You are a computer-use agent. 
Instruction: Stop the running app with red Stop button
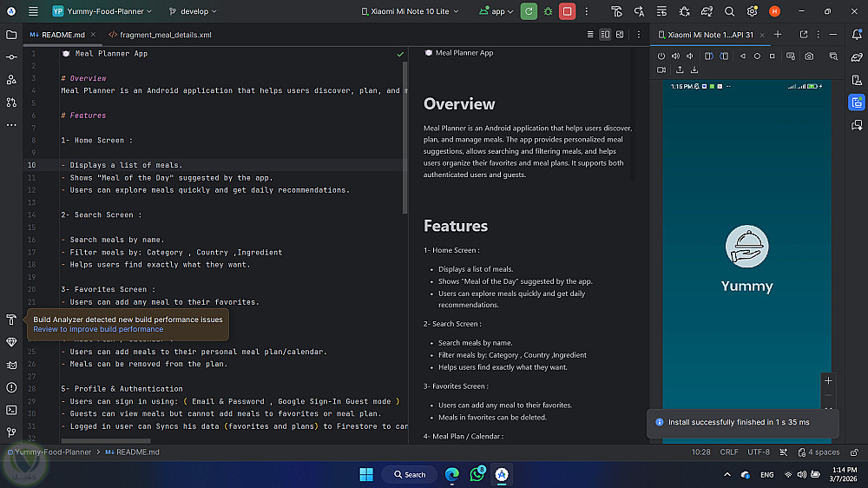click(x=567, y=11)
